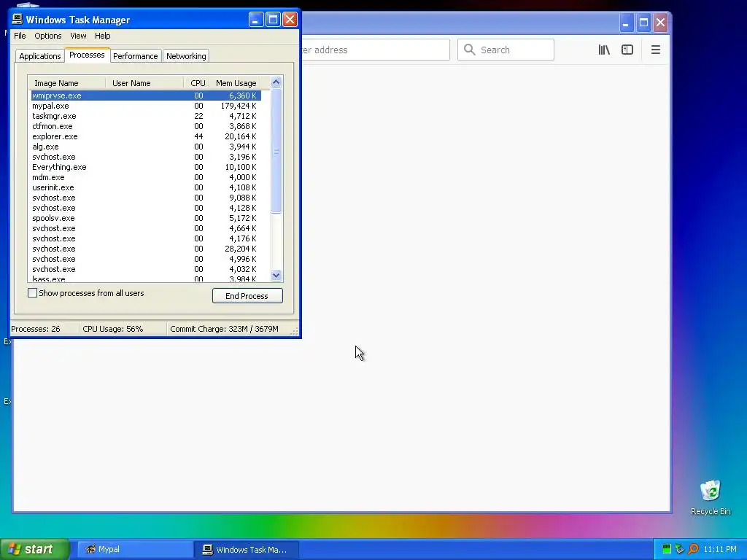Screen dimensions: 747x560
Task: Minimize the Mypal browser window
Action: click(626, 23)
